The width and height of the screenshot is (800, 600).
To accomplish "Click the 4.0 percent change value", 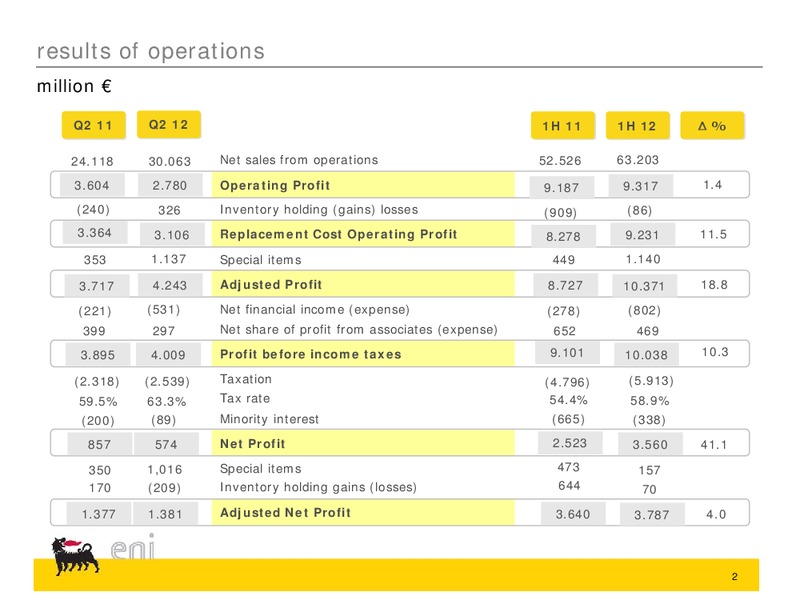I will 716,514.
